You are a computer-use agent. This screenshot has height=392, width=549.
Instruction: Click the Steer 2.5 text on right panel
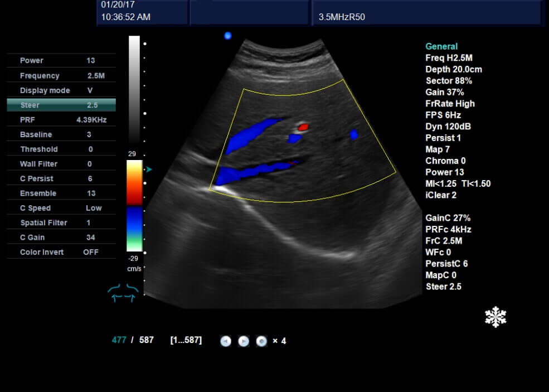[x=443, y=287]
